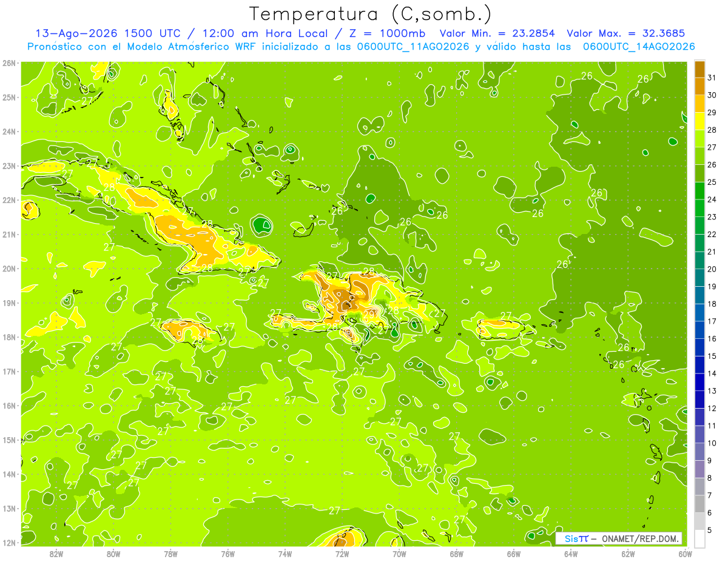Click the '62W' longitude axis label

628,554
